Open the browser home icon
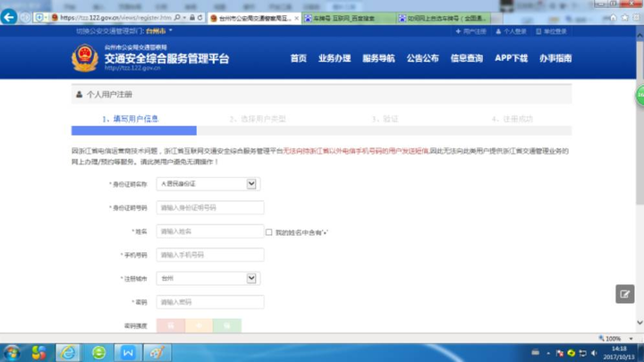 point(614,17)
